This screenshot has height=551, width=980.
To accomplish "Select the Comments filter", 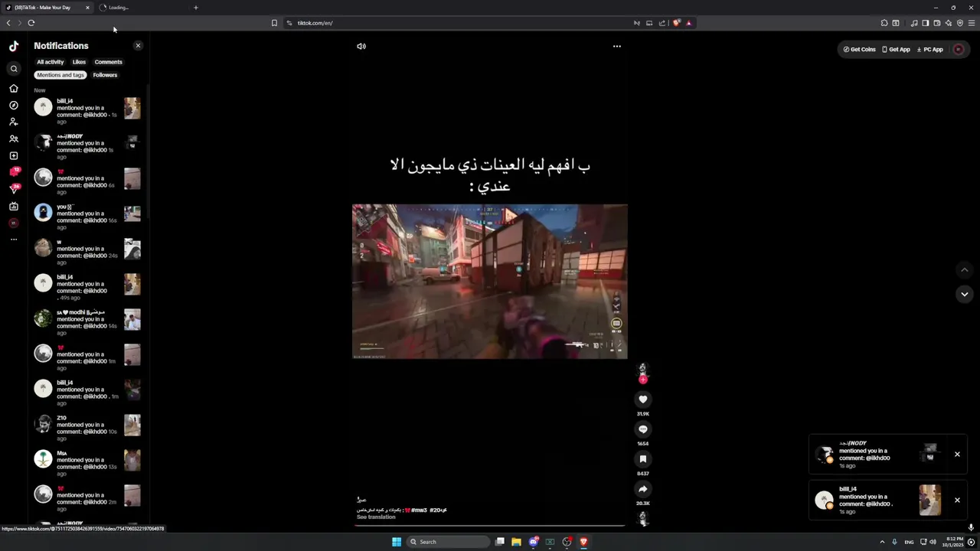I will [x=108, y=62].
